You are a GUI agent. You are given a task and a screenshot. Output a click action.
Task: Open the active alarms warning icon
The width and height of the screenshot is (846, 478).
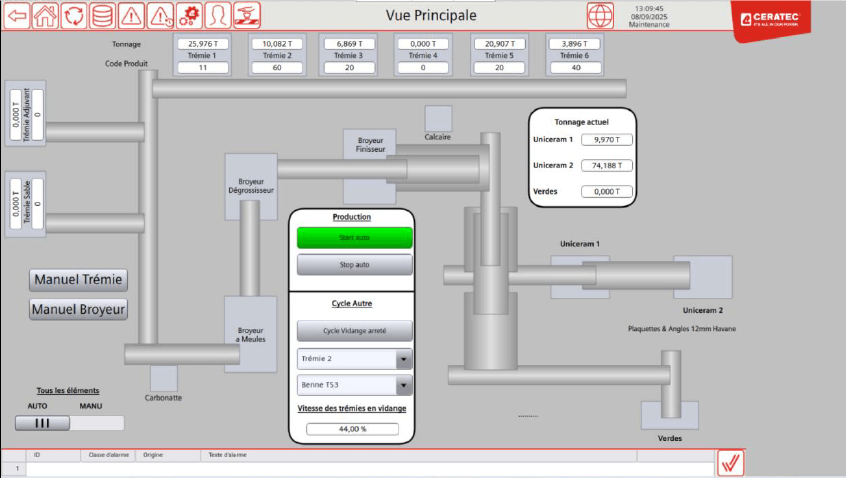(x=131, y=15)
